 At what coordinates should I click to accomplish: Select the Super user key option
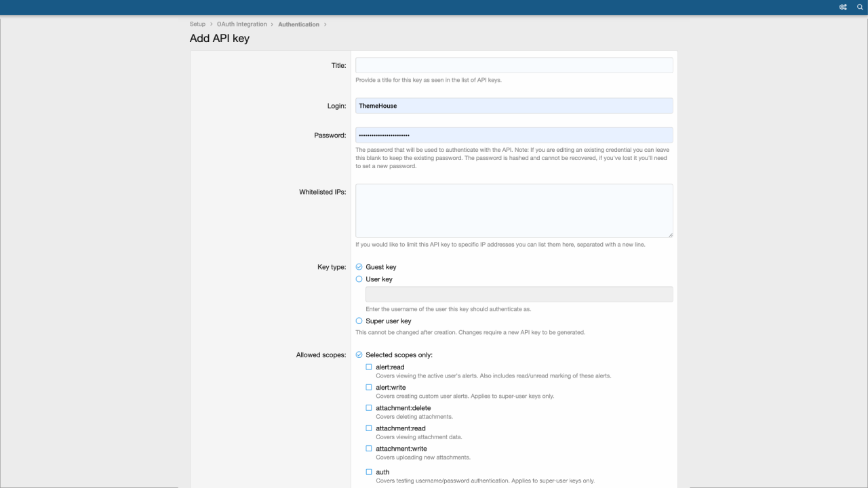click(359, 321)
